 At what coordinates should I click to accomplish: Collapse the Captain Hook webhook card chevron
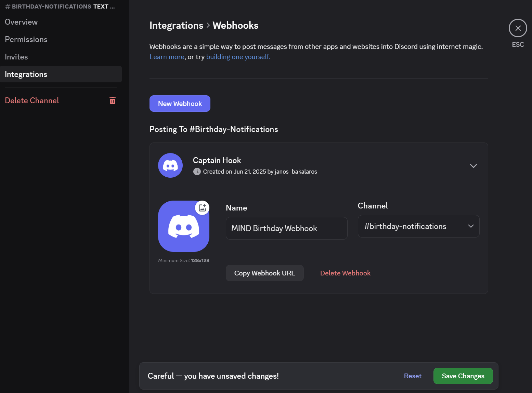[473, 166]
